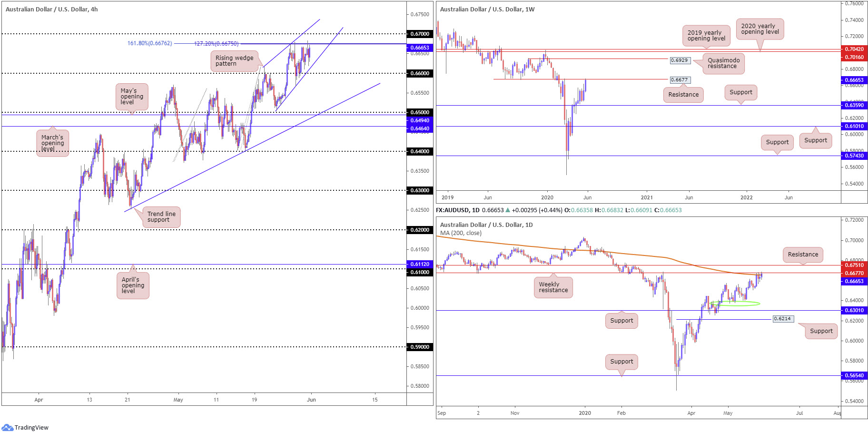Click the 0.57430 weekly price label
The width and height of the screenshot is (868, 432).
click(854, 156)
